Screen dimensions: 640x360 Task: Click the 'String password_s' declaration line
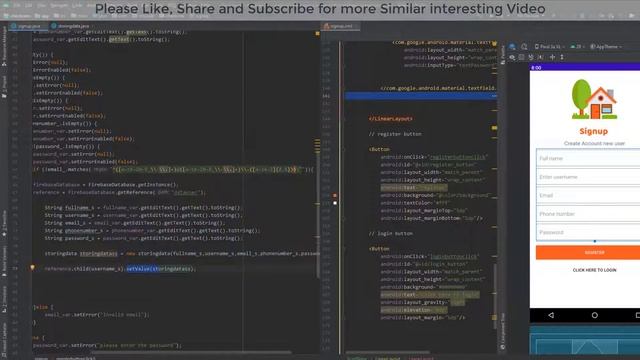point(144,238)
